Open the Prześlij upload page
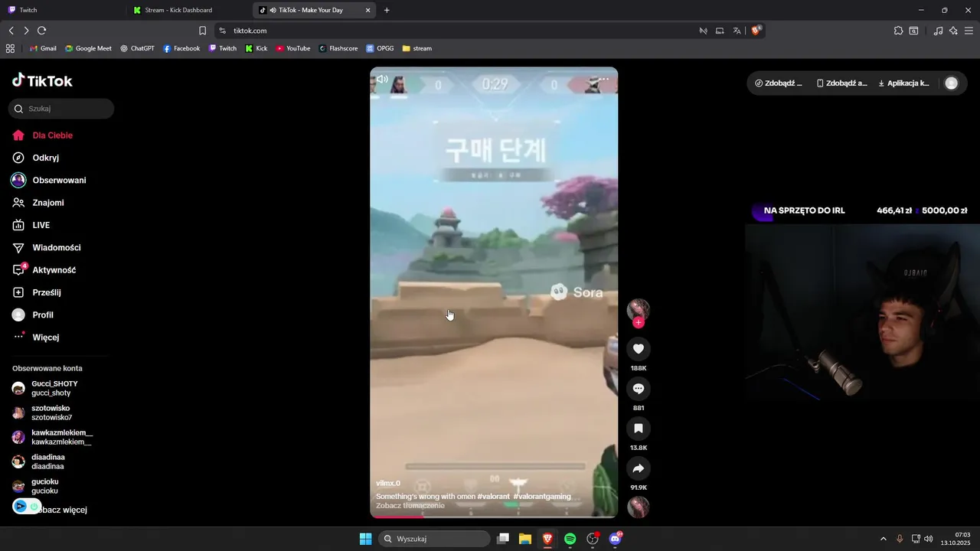This screenshot has width=980, height=551. [46, 292]
